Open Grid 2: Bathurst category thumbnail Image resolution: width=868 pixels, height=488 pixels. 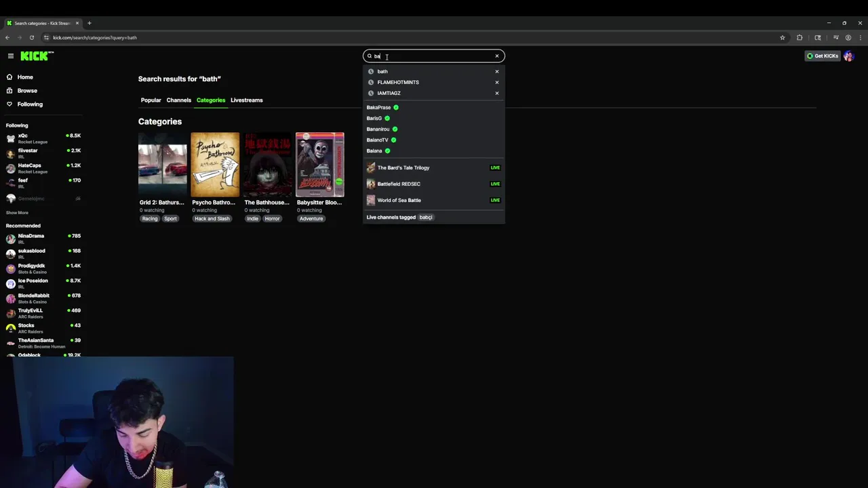(x=163, y=165)
